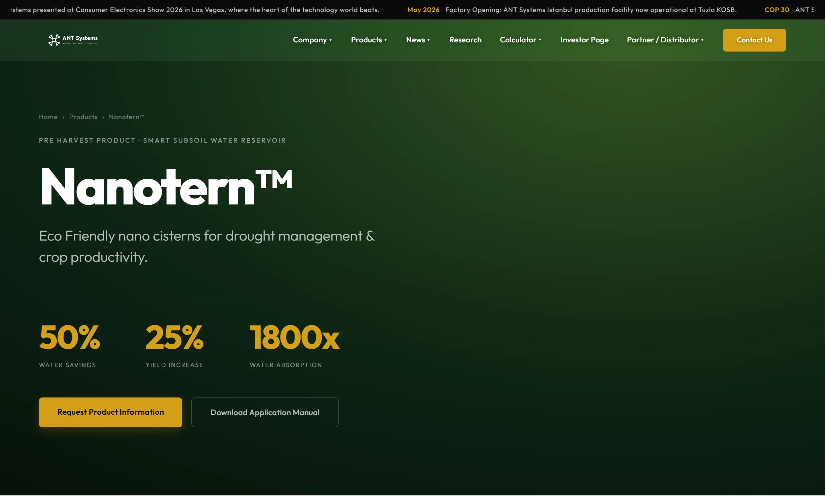Open the Company dropdown menu
Screen dimensions: 825x504
[312, 40]
